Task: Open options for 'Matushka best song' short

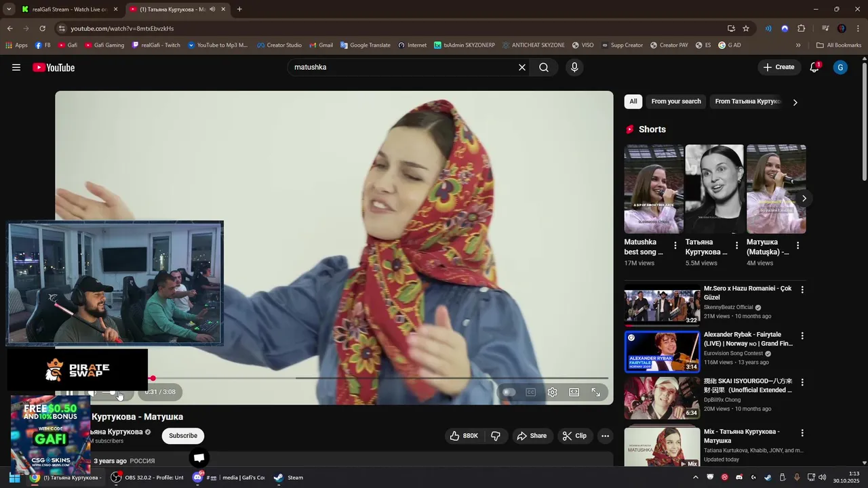Action: coord(675,245)
